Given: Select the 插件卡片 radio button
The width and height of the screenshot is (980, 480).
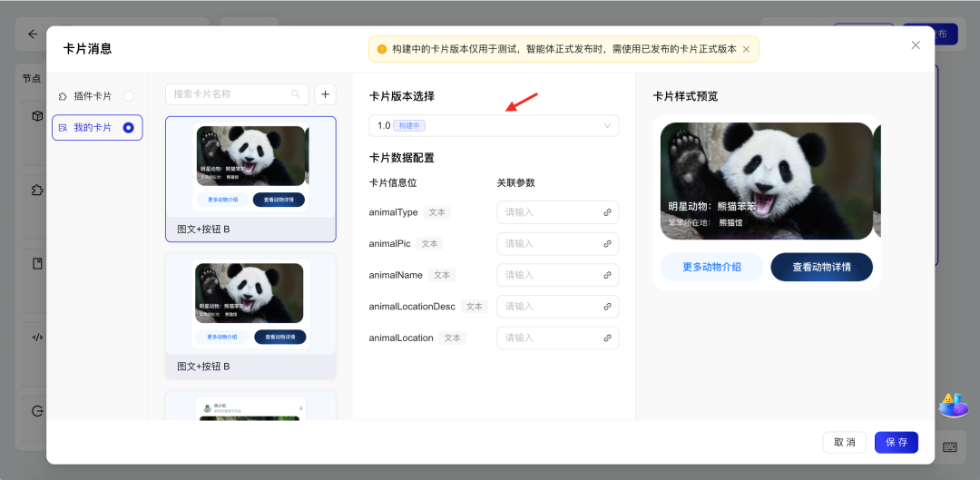Looking at the screenshot, I should click(128, 96).
